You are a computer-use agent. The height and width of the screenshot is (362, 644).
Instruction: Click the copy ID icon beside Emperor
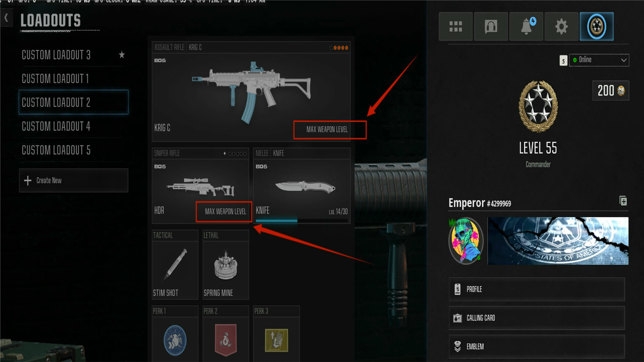[623, 201]
